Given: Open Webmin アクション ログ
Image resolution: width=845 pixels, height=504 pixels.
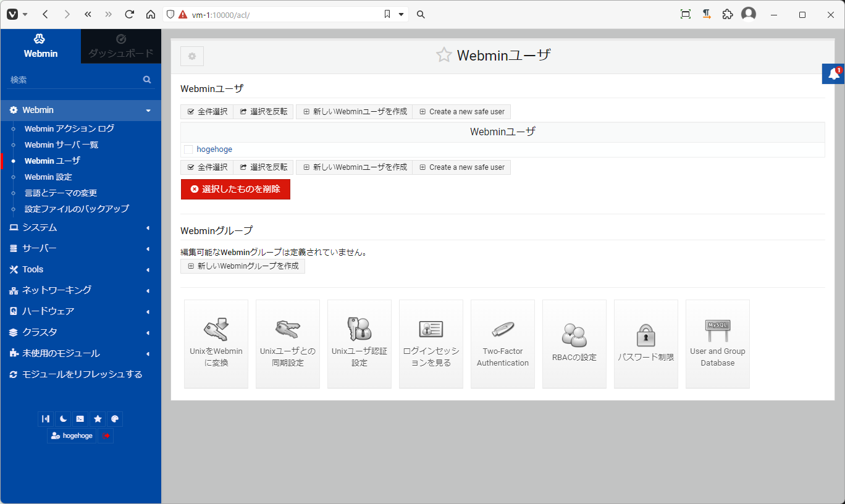Looking at the screenshot, I should pos(69,128).
